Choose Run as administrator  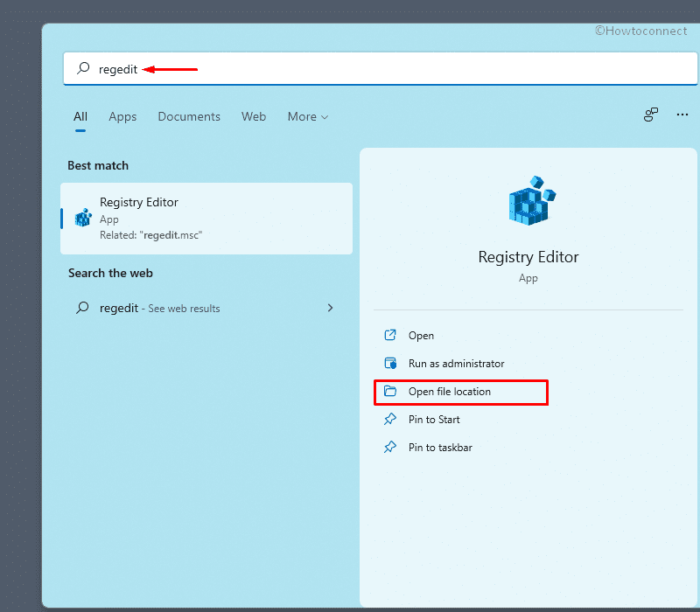tap(456, 364)
